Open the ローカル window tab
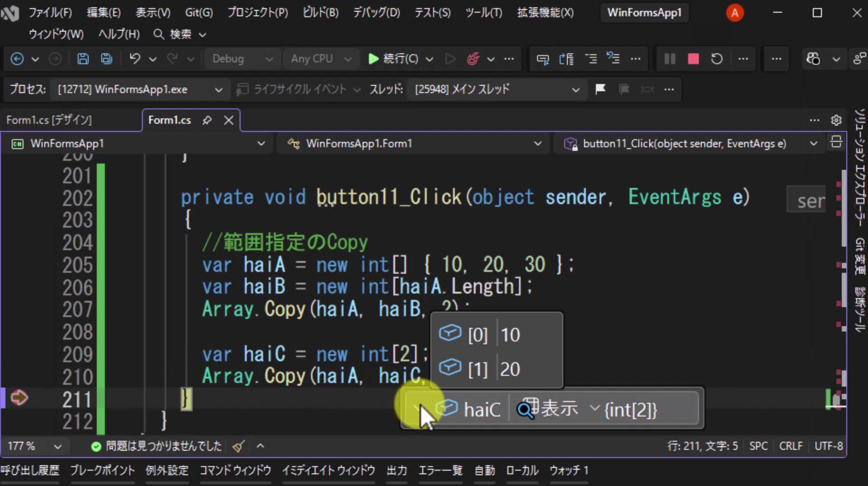Screen dimensions: 868x486 (x=522, y=471)
